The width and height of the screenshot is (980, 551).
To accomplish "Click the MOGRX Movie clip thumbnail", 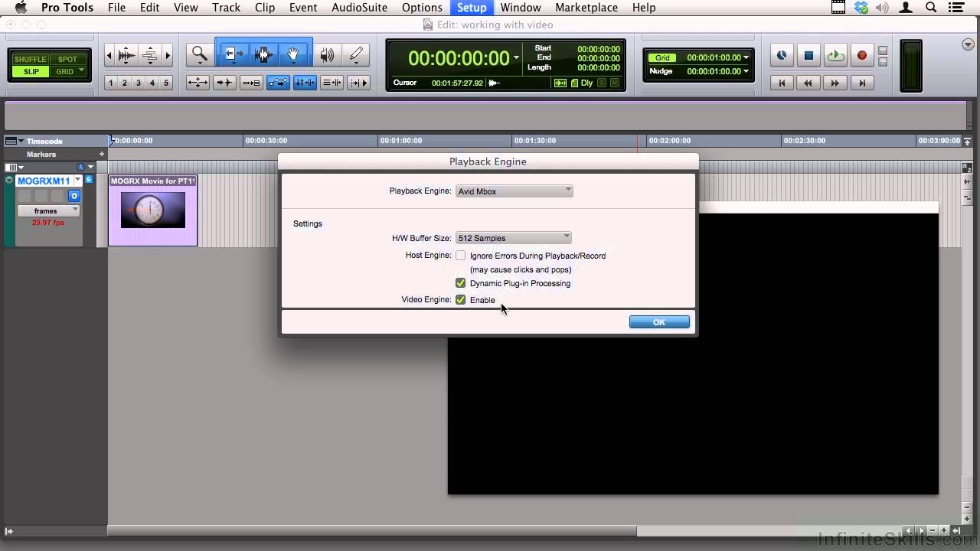I will (153, 210).
